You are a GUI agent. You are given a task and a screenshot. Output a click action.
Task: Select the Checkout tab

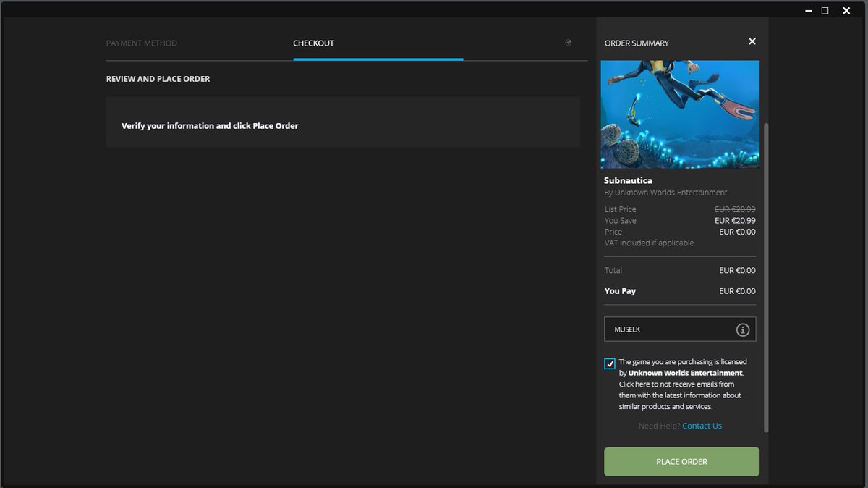313,43
